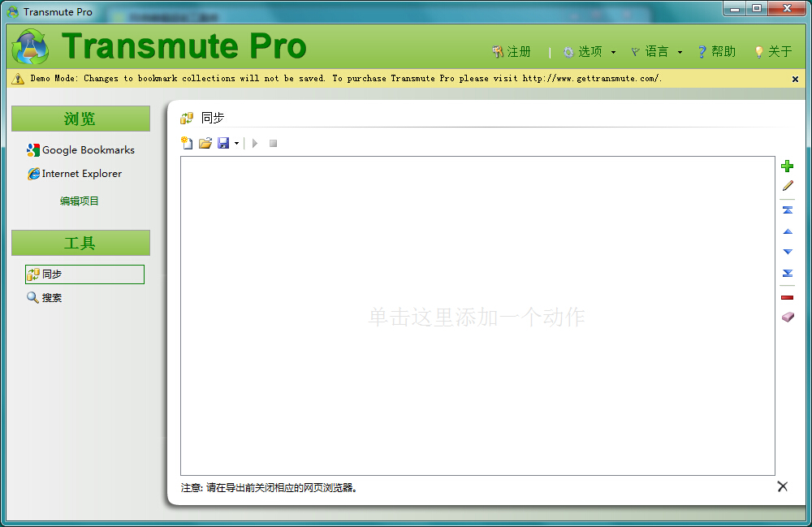Expand the save button dropdown arrow
812x527 pixels.
(236, 144)
